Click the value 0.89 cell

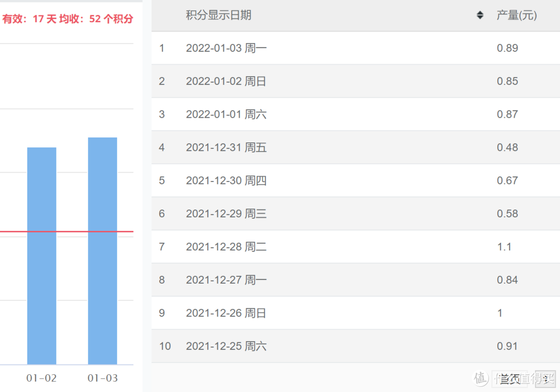click(507, 48)
